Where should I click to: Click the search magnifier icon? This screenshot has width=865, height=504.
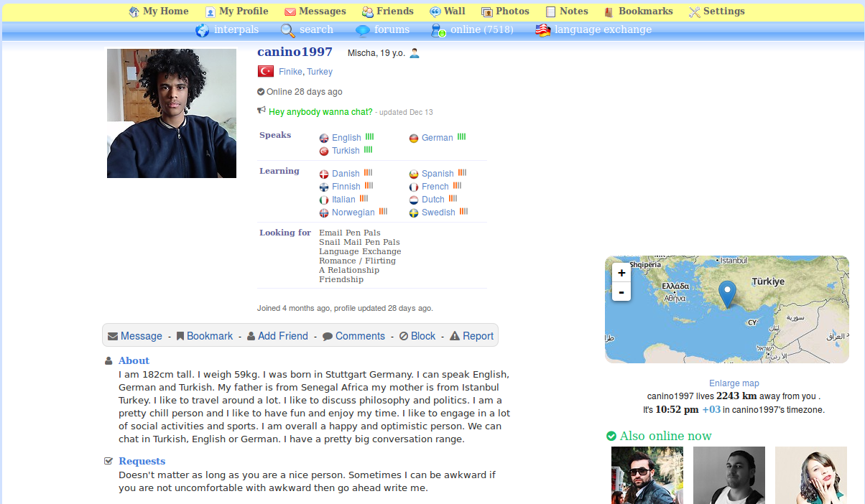288,30
